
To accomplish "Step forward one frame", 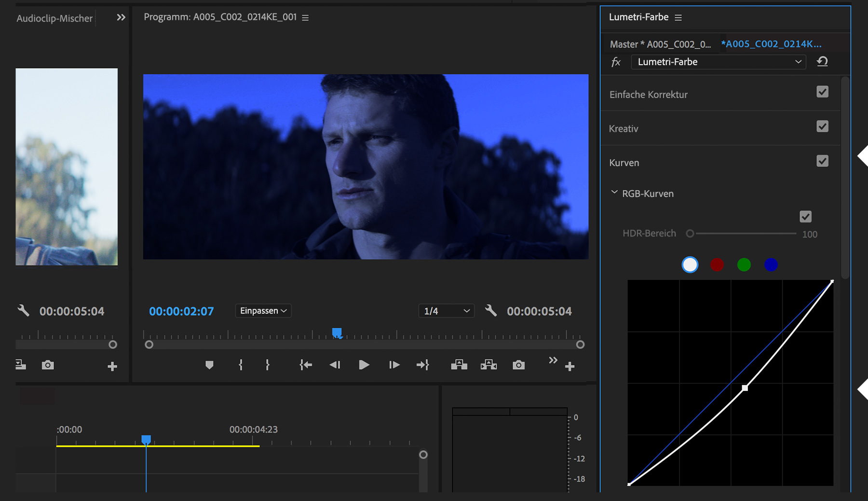I will (x=394, y=365).
